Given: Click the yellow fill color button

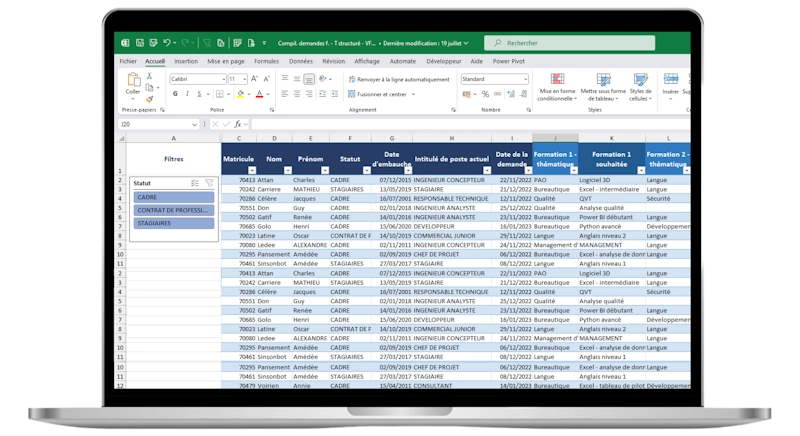Looking at the screenshot, I should [x=240, y=94].
